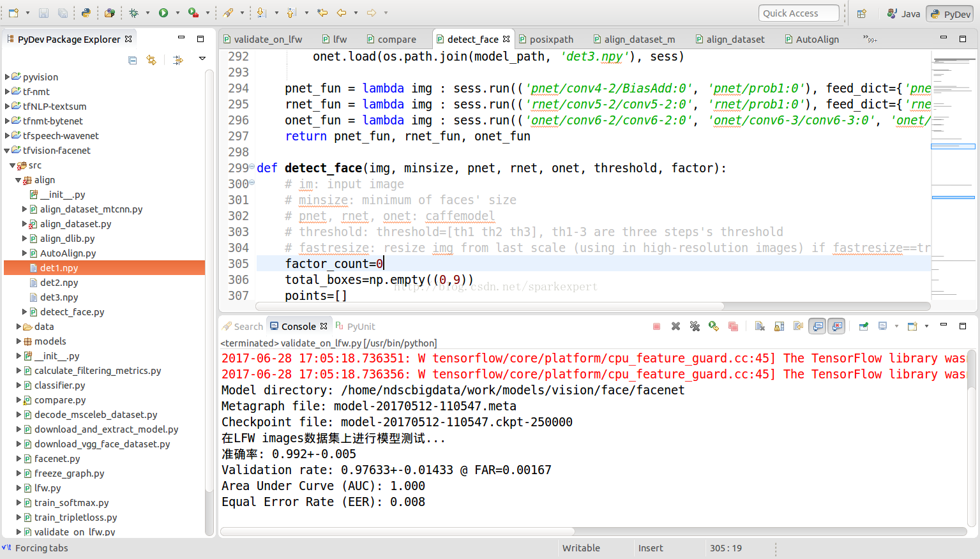This screenshot has width=980, height=559.
Task: Open the Search view tab
Action: 243,326
